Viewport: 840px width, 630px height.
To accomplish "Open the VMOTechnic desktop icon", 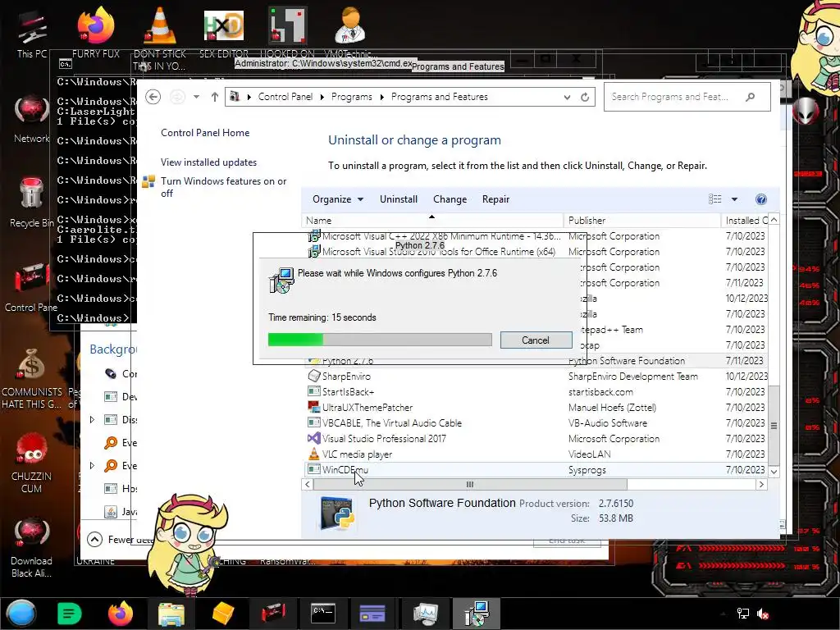I will click(350, 34).
